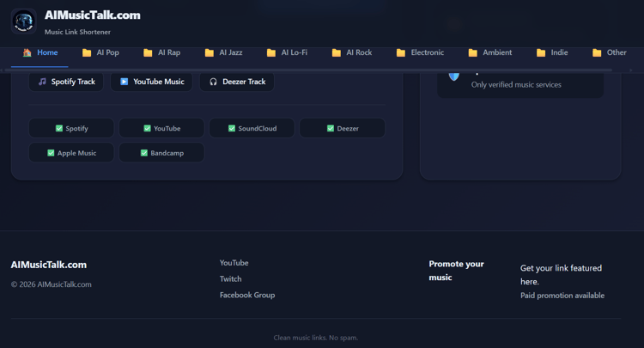
Task: Go to the AI Rock category
Action: click(x=352, y=52)
